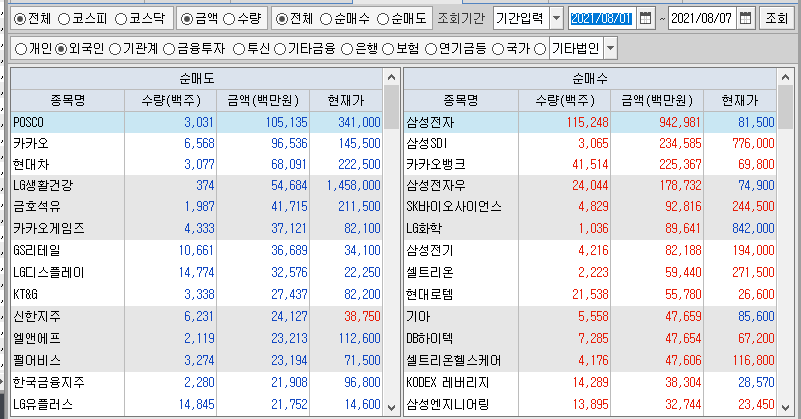Choose the 은행 investor type
Viewport: 801px width, 419px height.
tap(347, 49)
